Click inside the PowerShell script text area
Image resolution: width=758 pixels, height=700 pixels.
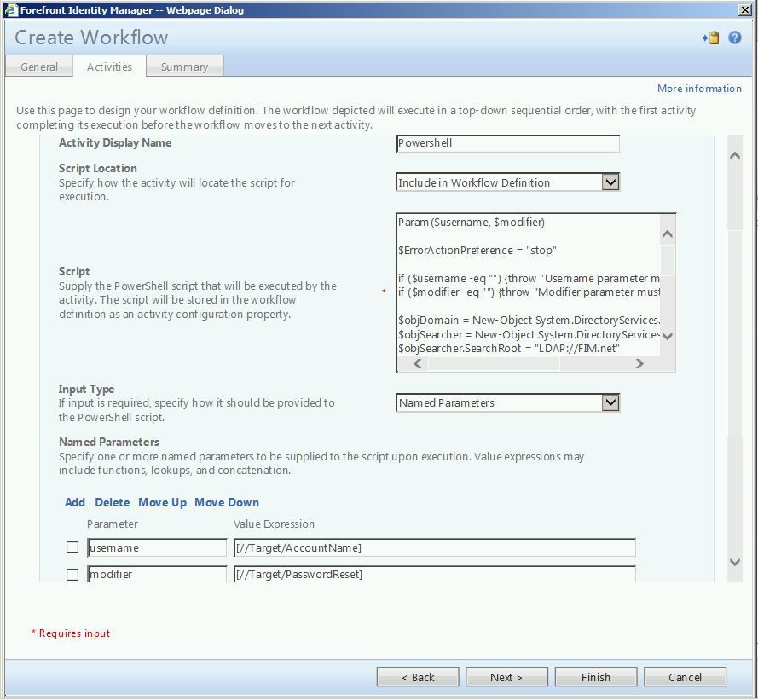[x=528, y=285]
